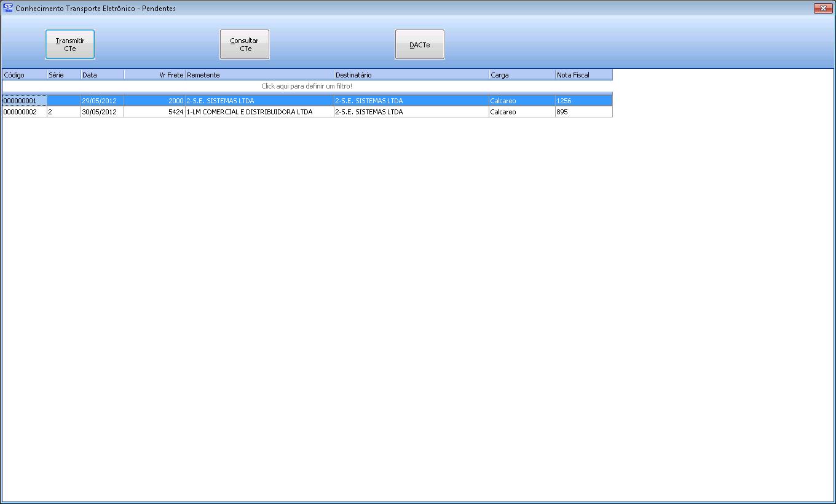Screen dimensions: 836x504
Task: Click the 30/05/2012 date cell
Action: point(102,112)
